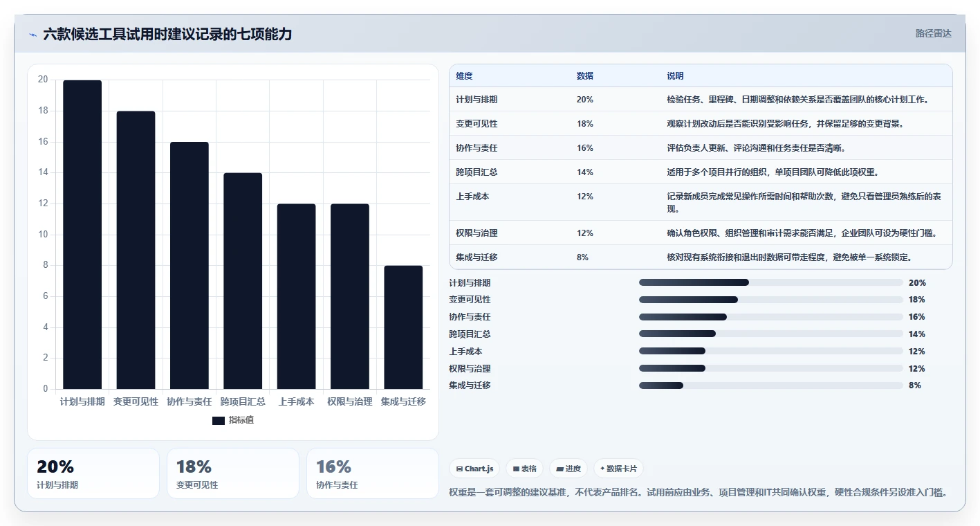
Task: Click the 表格 chip
Action: point(525,469)
